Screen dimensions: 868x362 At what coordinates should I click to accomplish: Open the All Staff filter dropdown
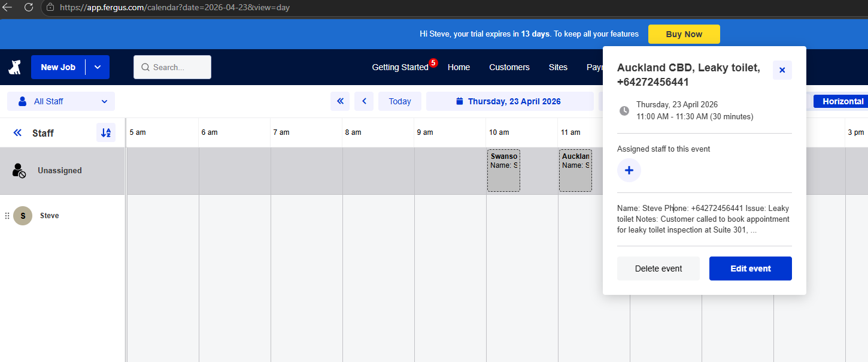pyautogui.click(x=61, y=101)
